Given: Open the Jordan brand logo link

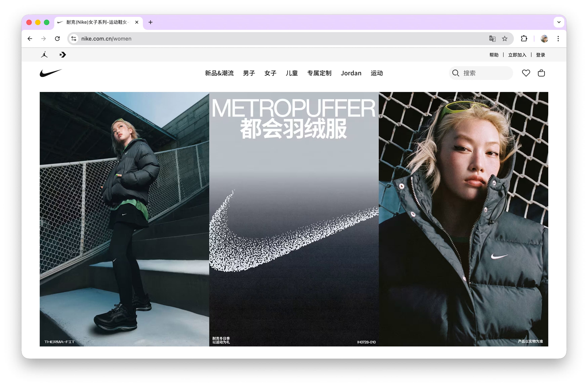Looking at the screenshot, I should pyautogui.click(x=45, y=55).
